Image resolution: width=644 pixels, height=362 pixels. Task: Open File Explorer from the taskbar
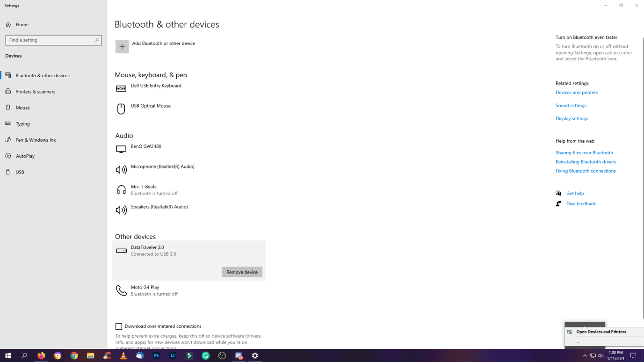point(90,356)
